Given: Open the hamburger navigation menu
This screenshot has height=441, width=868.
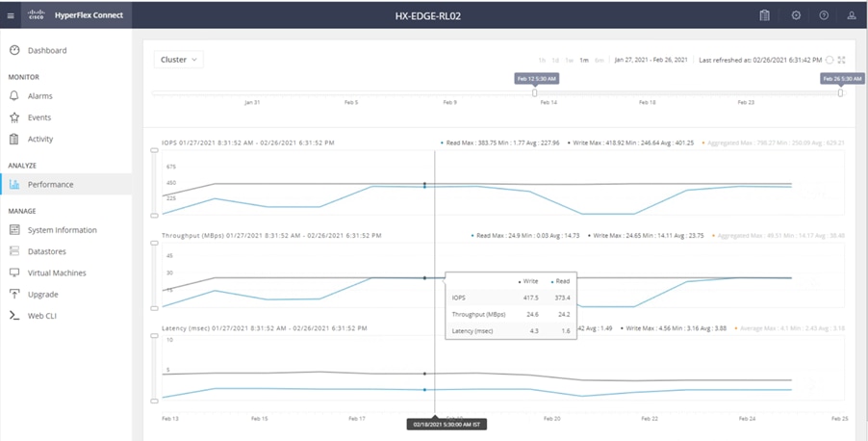Looking at the screenshot, I should click(x=11, y=15).
